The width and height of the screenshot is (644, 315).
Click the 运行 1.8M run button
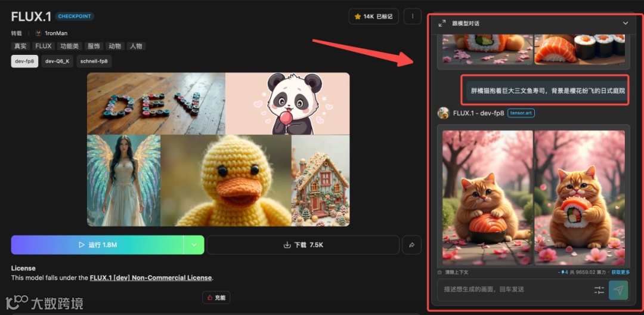97,245
